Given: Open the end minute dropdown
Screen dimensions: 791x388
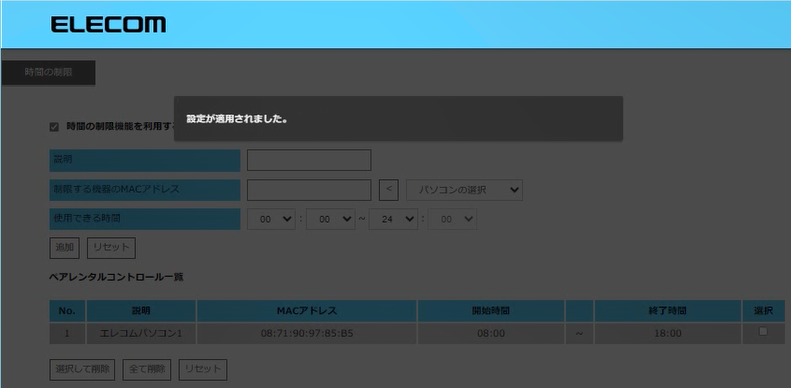Looking at the screenshot, I should (x=452, y=219).
